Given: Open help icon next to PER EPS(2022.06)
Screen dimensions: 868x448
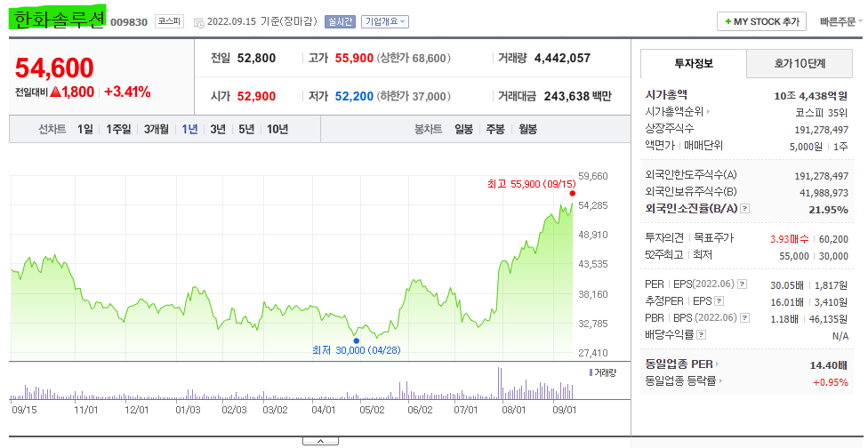Looking at the screenshot, I should 743,284.
